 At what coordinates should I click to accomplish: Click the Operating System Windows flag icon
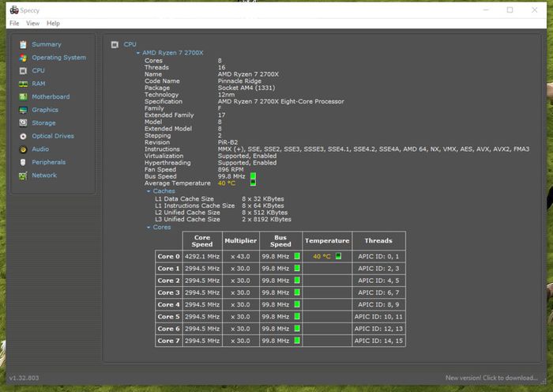coord(23,58)
